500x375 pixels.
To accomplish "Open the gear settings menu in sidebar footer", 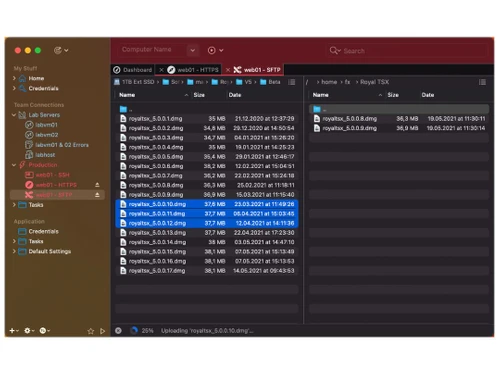I will coord(29,331).
